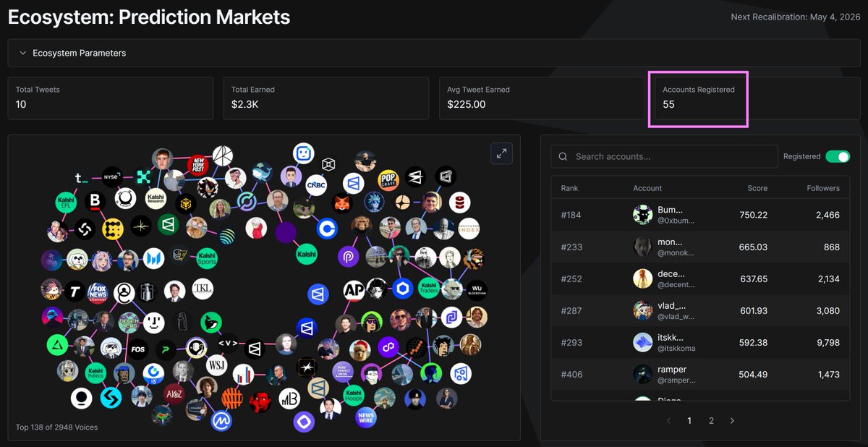The height and width of the screenshot is (447, 868).
Task: Expand the network graph to fullscreen
Action: click(x=501, y=153)
